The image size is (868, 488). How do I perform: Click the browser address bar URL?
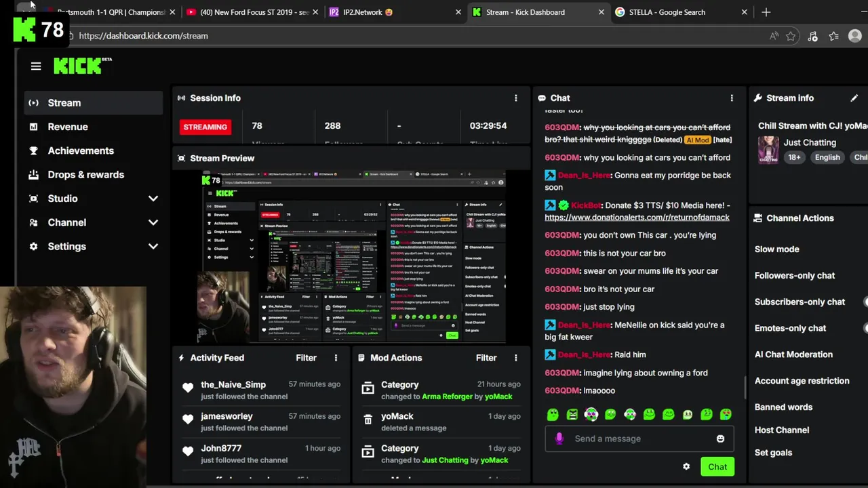(x=143, y=36)
